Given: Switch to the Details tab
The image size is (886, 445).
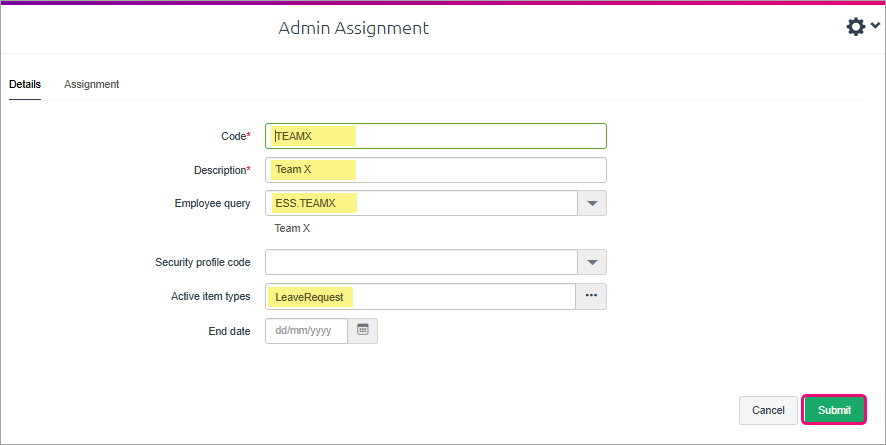Looking at the screenshot, I should pyautogui.click(x=25, y=84).
